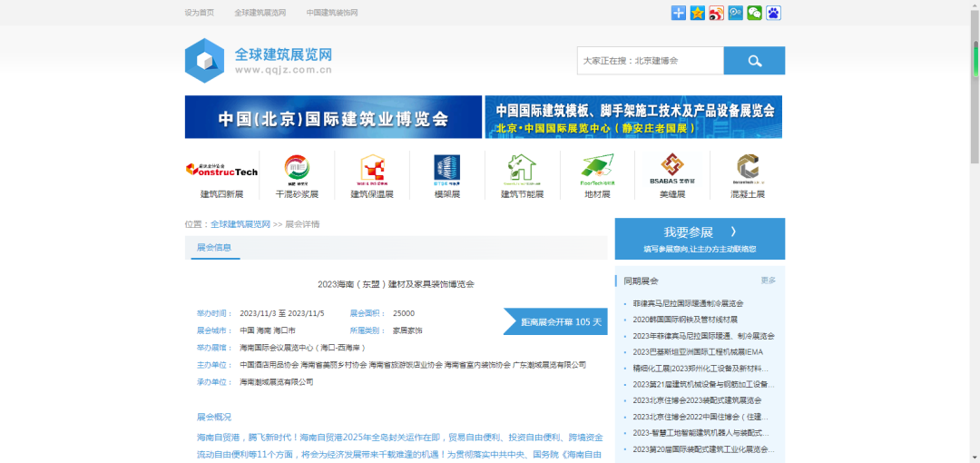Share via Sina Weibo icon
The image size is (980, 463).
[716, 13]
